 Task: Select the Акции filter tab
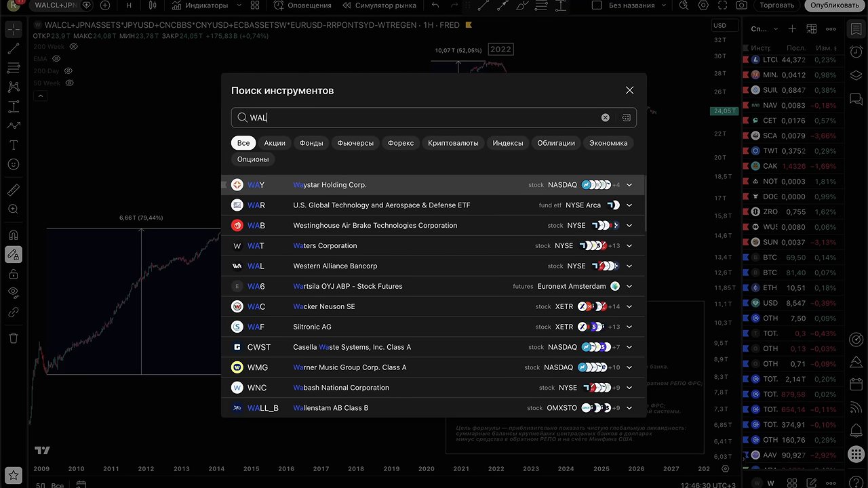(275, 143)
